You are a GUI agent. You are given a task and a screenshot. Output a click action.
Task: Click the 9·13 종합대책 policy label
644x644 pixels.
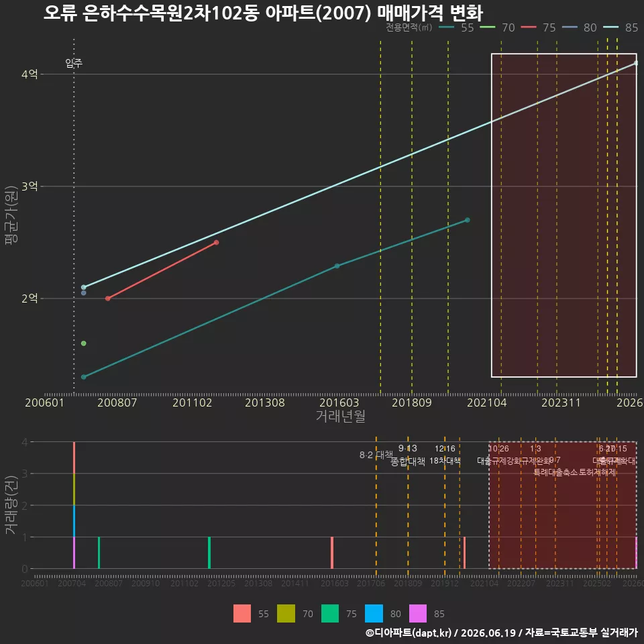[x=407, y=455]
